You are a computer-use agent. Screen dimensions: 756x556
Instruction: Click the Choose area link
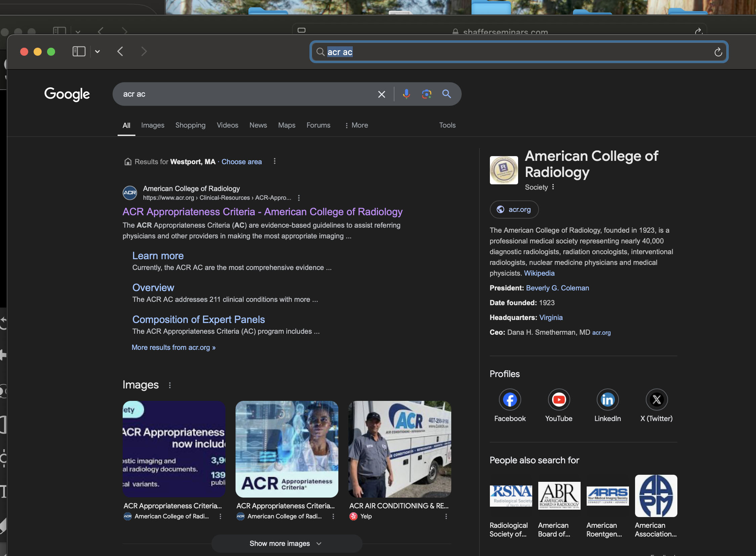(242, 161)
